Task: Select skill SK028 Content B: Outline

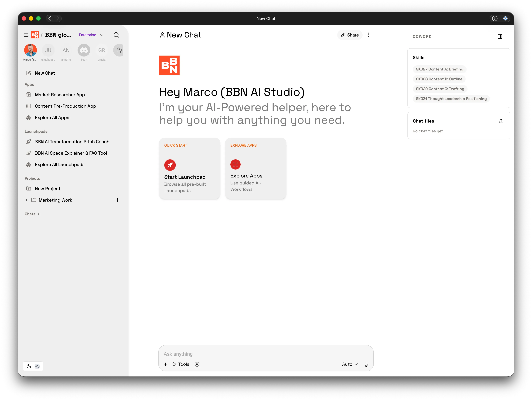Action: (x=439, y=79)
